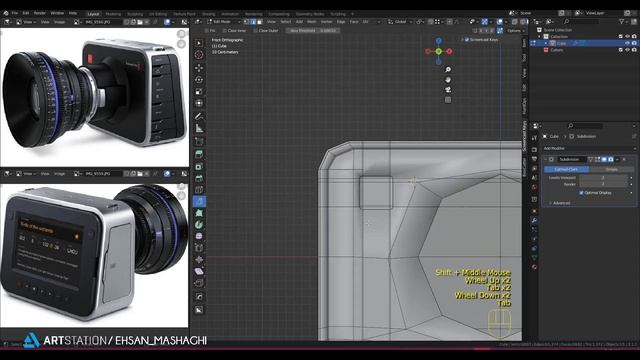Viewport: 640px width, 360px height.
Task: Open the Global transform orientation dropdown
Action: (400, 22)
